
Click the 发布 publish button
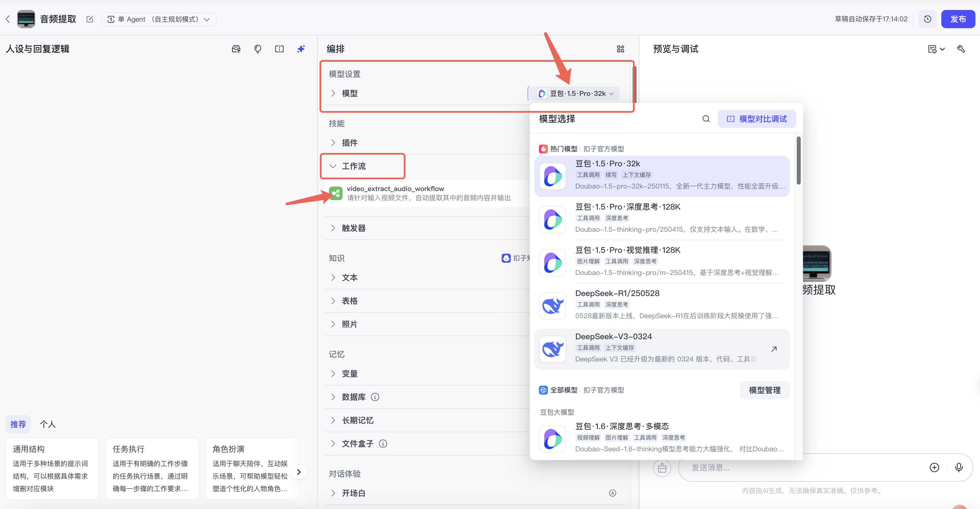(958, 19)
